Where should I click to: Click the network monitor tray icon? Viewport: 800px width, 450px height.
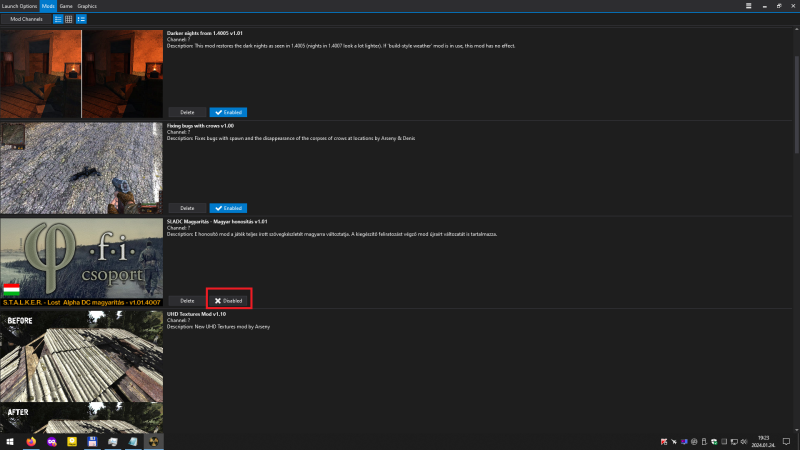pyautogui.click(x=734, y=442)
